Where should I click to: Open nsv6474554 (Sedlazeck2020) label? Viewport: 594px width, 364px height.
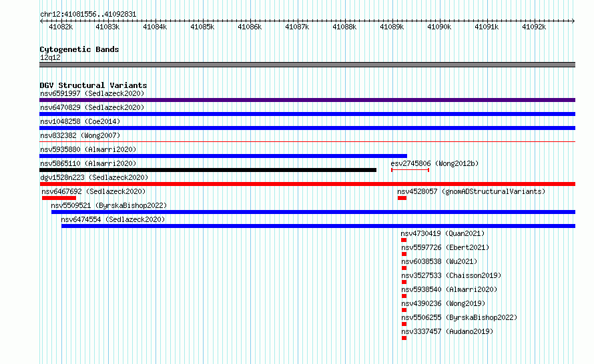[113, 219]
